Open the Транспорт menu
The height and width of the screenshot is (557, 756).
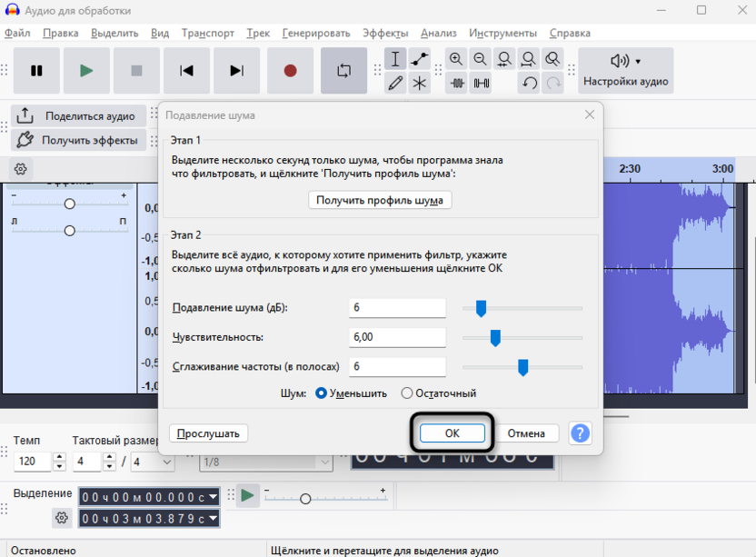tap(207, 32)
